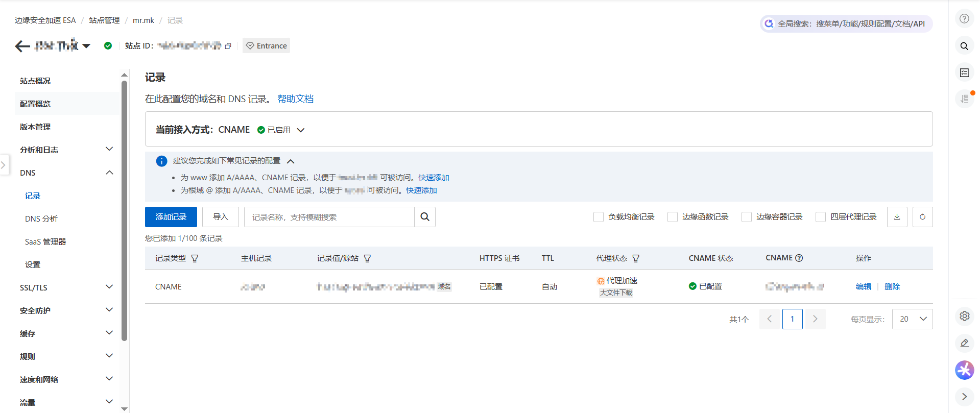980x413 pixels.
Task: Open the help question-mark icon in the right sidebar
Action: [964, 19]
